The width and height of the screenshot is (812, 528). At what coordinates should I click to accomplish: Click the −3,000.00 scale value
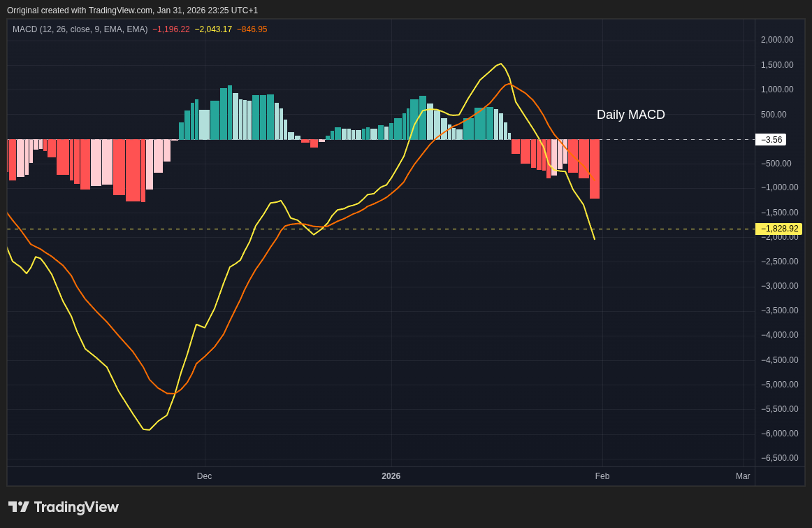point(779,286)
